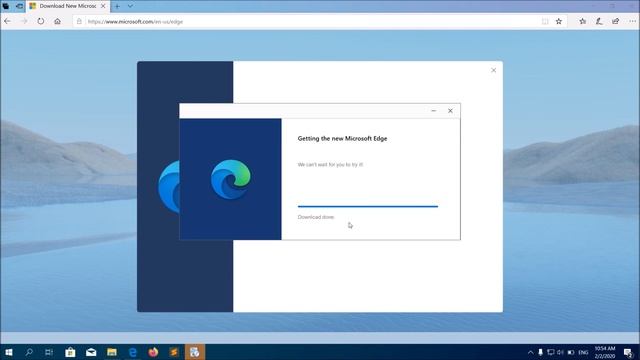Open Mail app from taskbar
640x360 pixels.
[x=91, y=352]
